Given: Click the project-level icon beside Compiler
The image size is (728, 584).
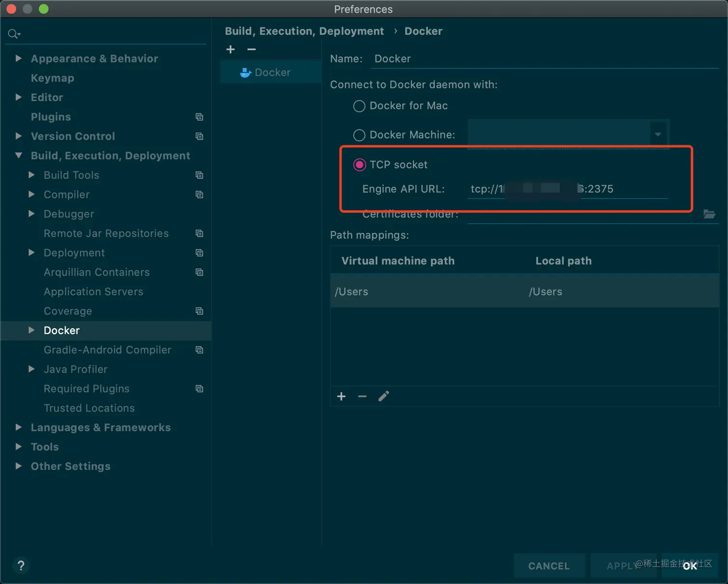Looking at the screenshot, I should 199,195.
